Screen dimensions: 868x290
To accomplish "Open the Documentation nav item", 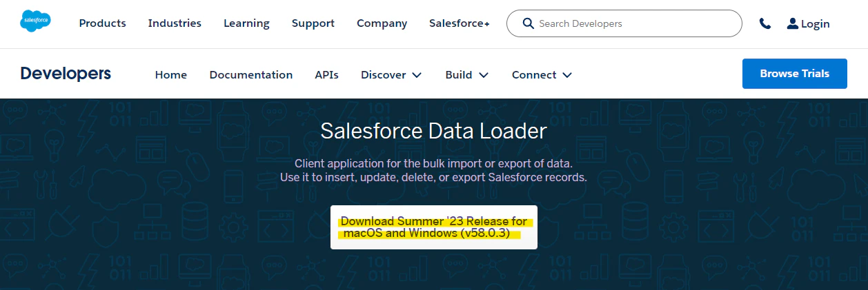I will coord(251,74).
